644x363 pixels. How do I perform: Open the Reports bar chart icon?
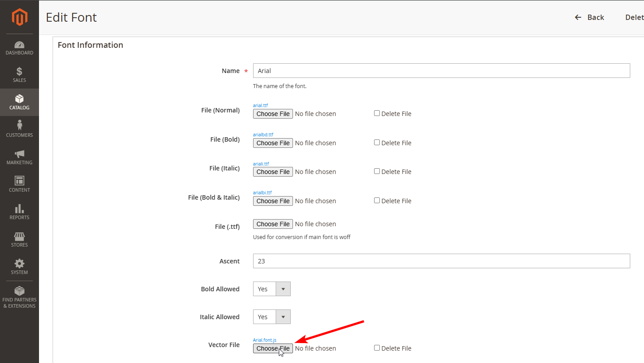(20, 209)
